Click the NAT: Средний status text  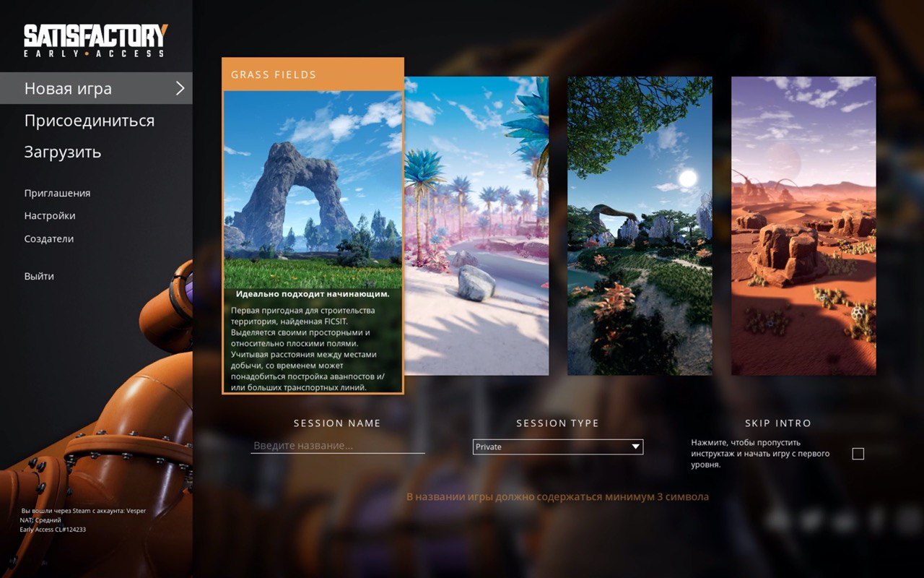41,520
